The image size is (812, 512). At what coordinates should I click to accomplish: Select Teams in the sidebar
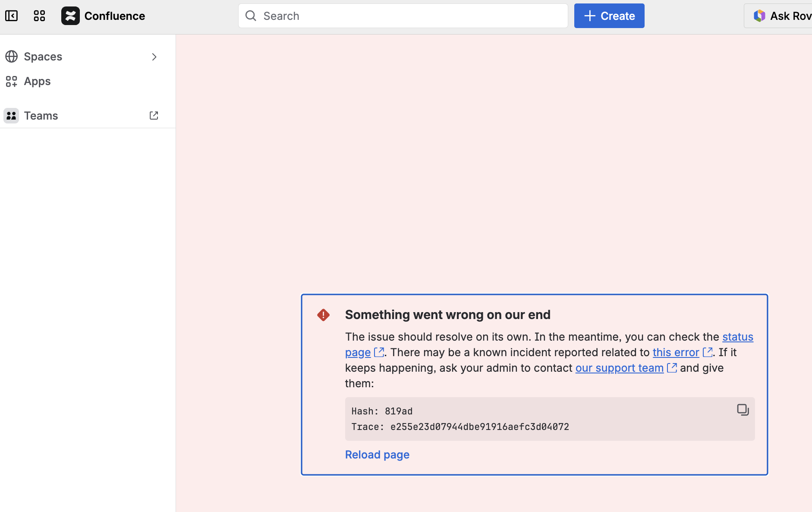click(x=41, y=116)
